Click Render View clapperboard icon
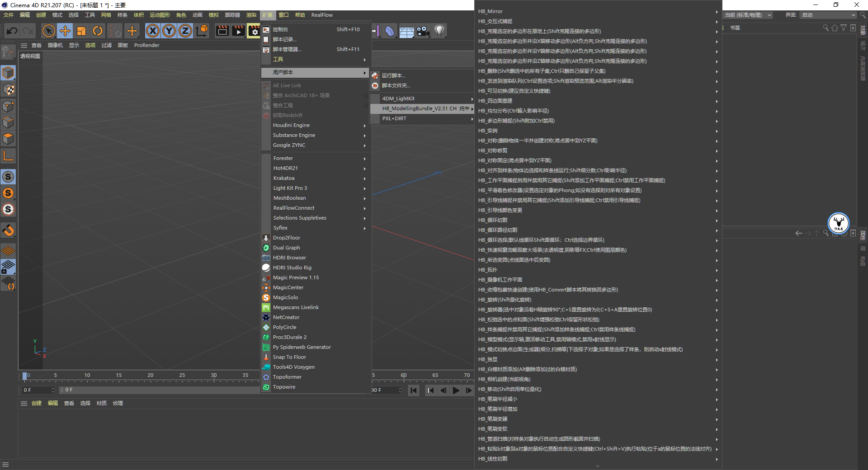The height and width of the screenshot is (470, 868). pyautogui.click(x=222, y=31)
